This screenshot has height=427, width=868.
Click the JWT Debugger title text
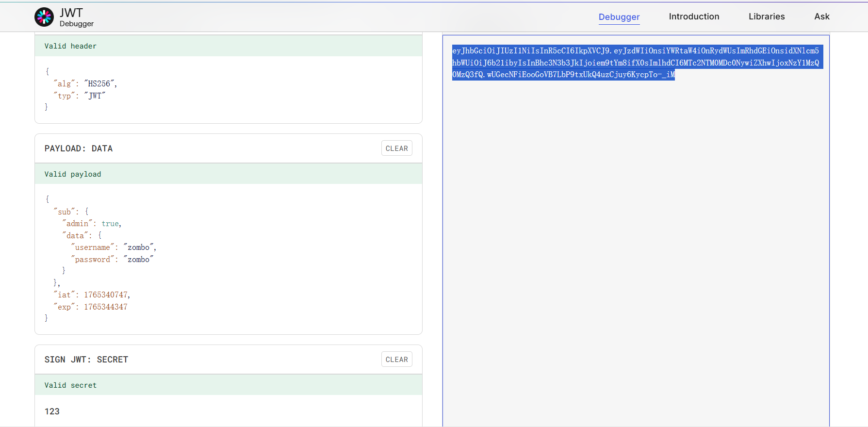click(x=76, y=17)
